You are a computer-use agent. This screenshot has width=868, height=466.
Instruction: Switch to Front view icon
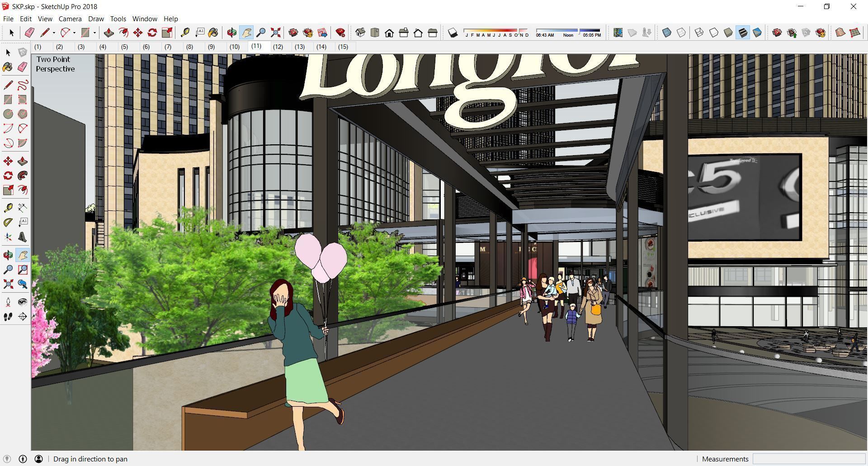pyautogui.click(x=389, y=33)
